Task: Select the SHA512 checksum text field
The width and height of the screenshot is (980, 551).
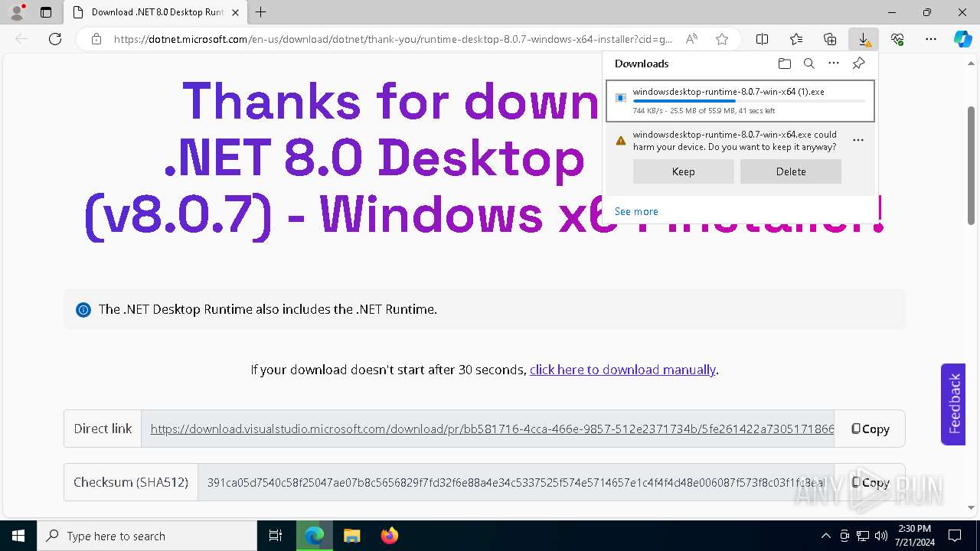Action: 516,482
